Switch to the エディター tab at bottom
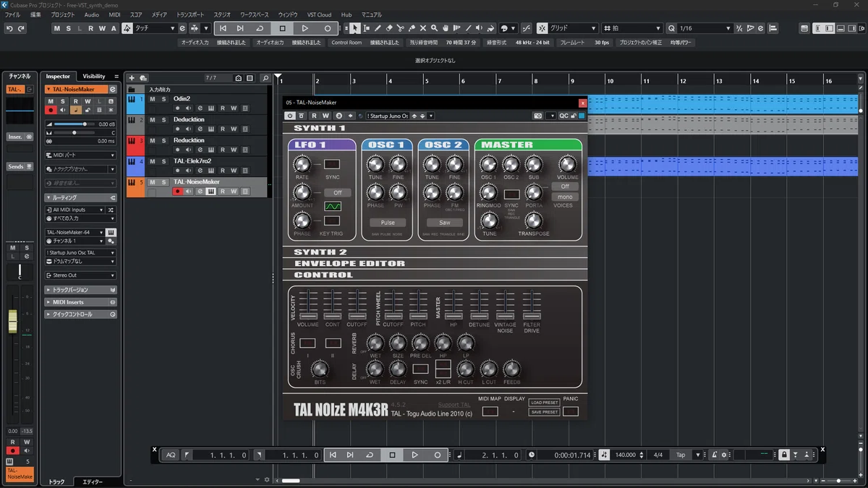 coord(93,481)
